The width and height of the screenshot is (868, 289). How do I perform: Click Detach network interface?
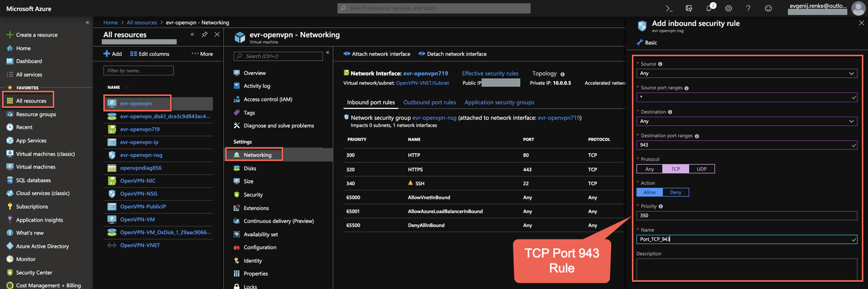tap(452, 54)
